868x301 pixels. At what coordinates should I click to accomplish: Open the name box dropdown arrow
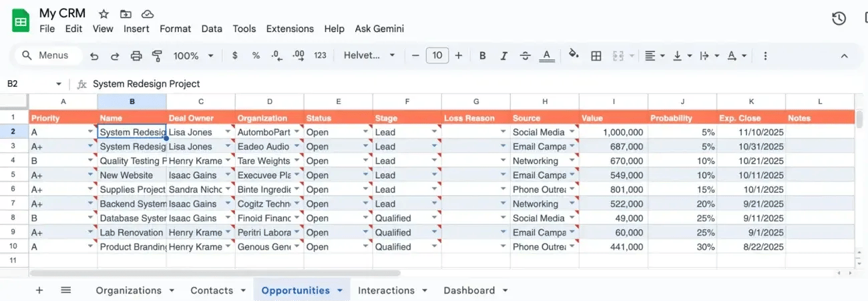59,84
